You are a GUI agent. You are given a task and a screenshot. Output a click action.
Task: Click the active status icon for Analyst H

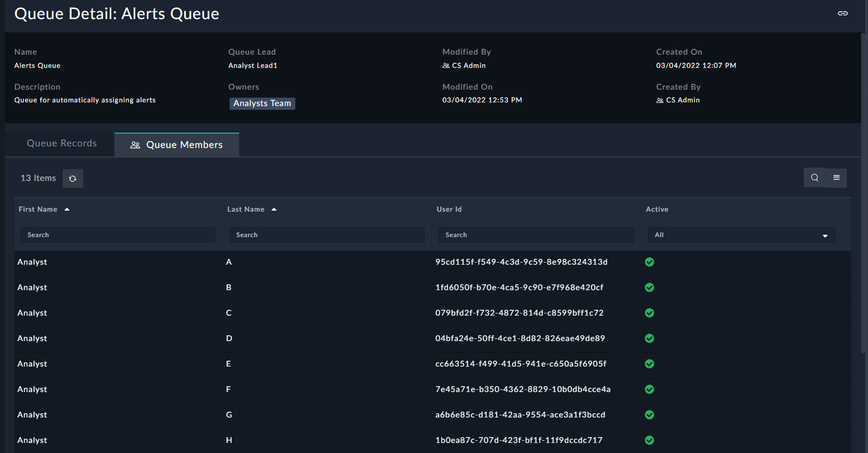click(649, 440)
